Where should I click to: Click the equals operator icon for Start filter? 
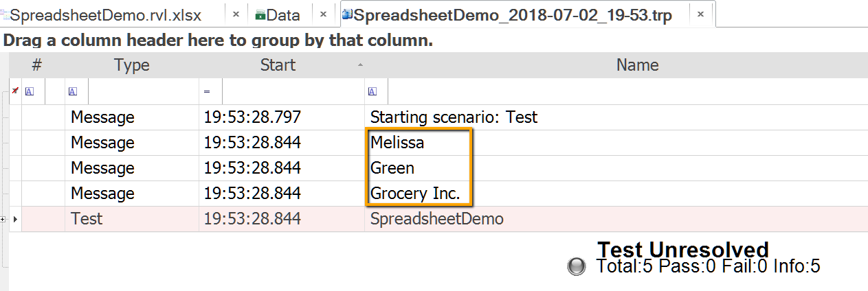coord(207,91)
